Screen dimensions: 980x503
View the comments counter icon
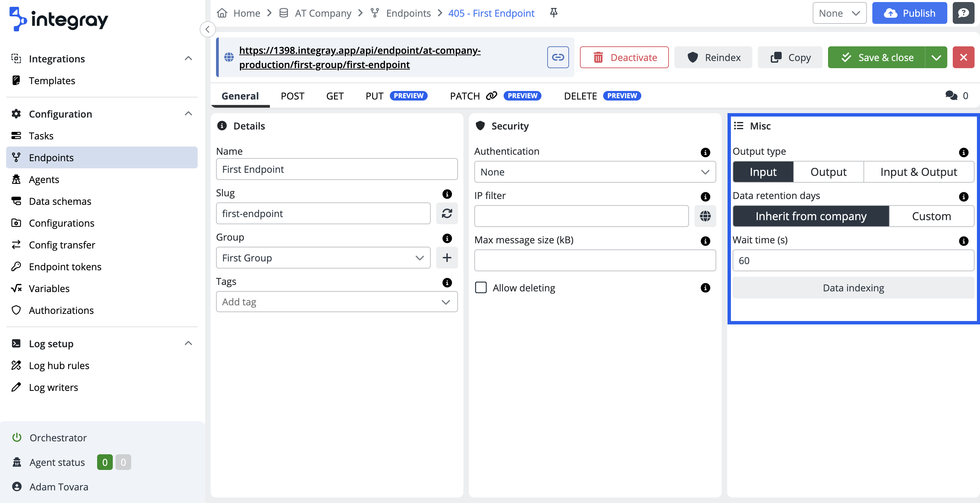(x=951, y=95)
